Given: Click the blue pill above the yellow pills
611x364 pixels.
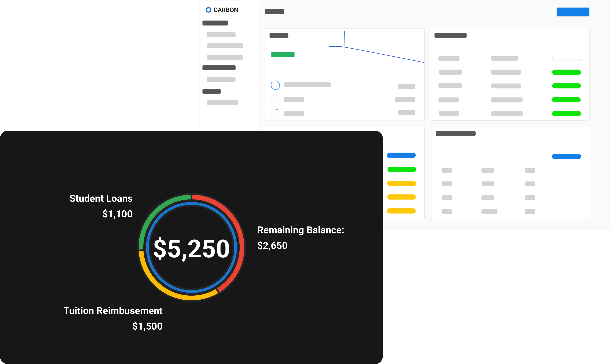Looking at the screenshot, I should [x=401, y=155].
